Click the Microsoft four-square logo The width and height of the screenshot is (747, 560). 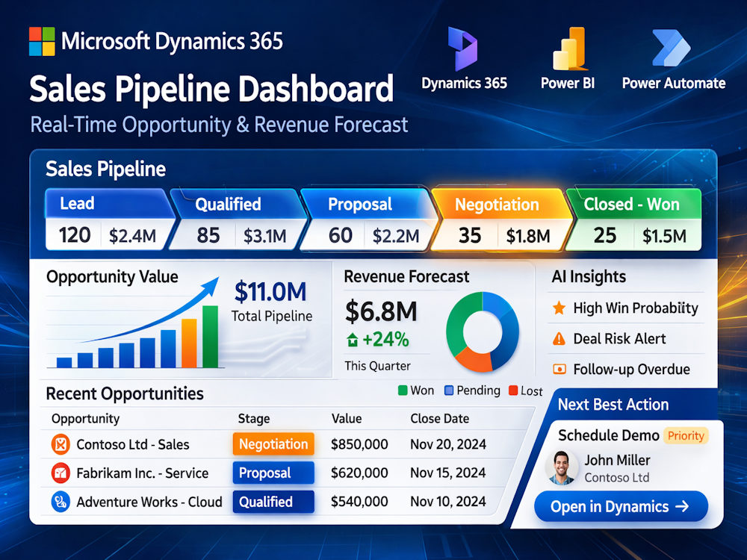pos(42,41)
